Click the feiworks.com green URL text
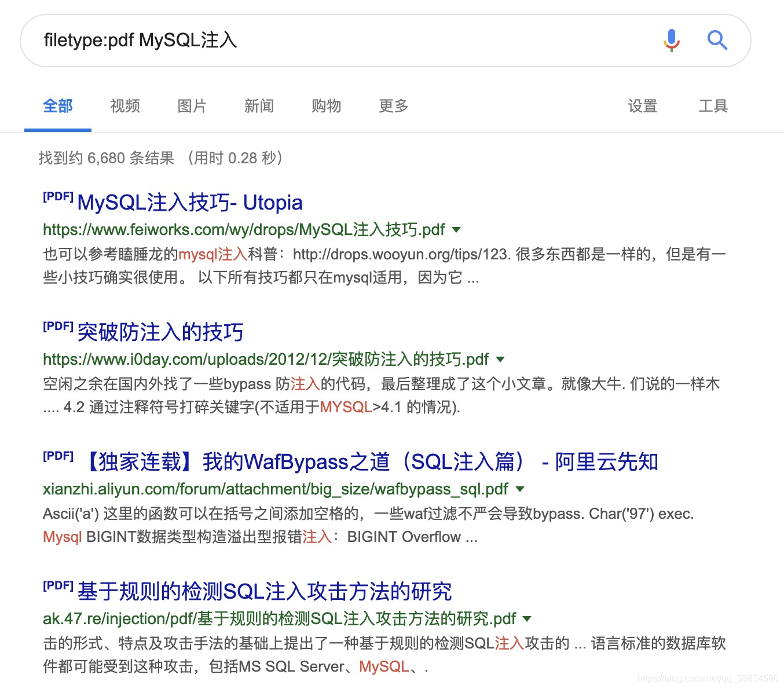The width and height of the screenshot is (784, 689). (x=244, y=230)
